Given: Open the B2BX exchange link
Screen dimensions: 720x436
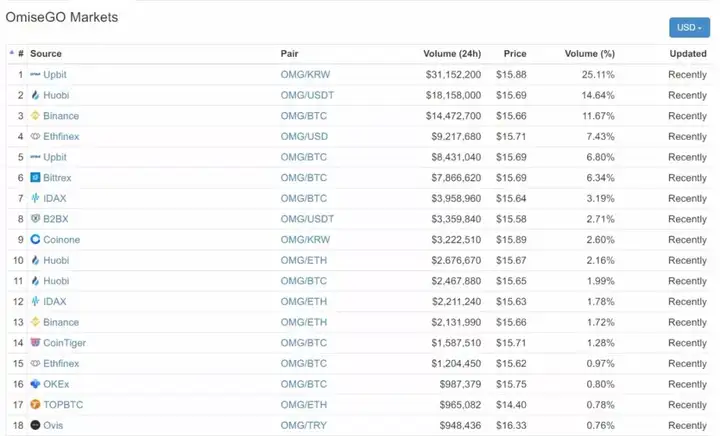Looking at the screenshot, I should pyautogui.click(x=56, y=219).
